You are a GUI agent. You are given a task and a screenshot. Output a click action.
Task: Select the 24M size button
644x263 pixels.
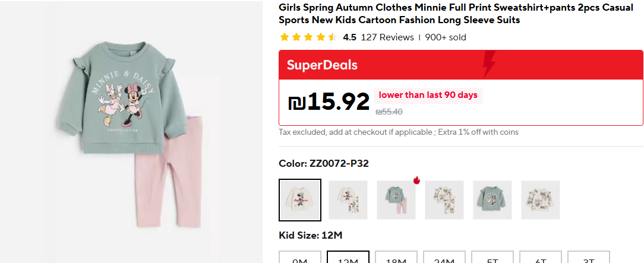click(444, 258)
